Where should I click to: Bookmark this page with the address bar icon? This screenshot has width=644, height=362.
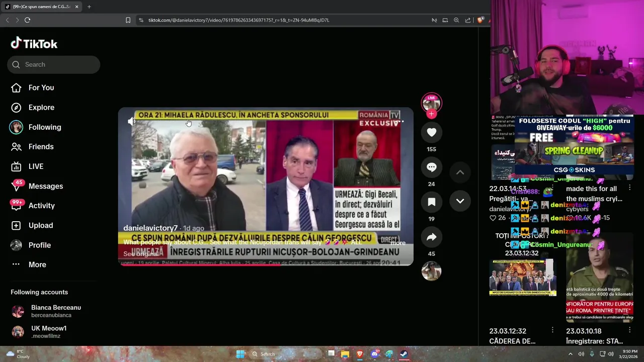pos(128,20)
